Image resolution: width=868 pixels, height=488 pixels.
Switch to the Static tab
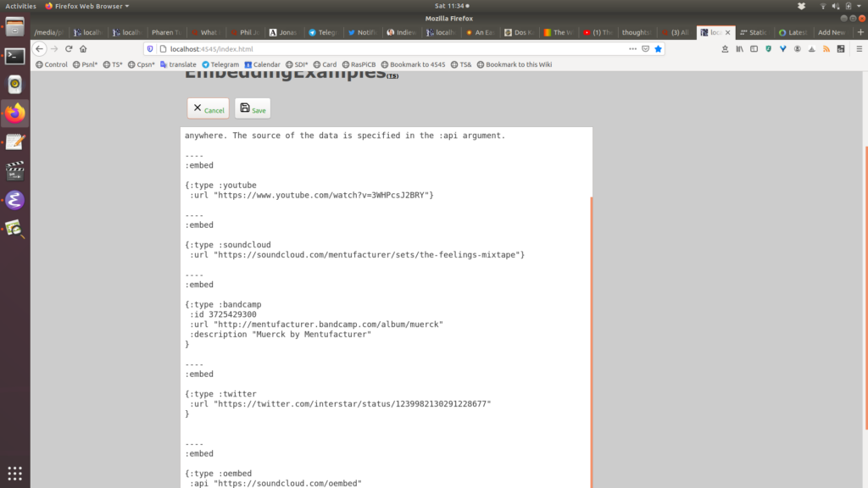[754, 32]
